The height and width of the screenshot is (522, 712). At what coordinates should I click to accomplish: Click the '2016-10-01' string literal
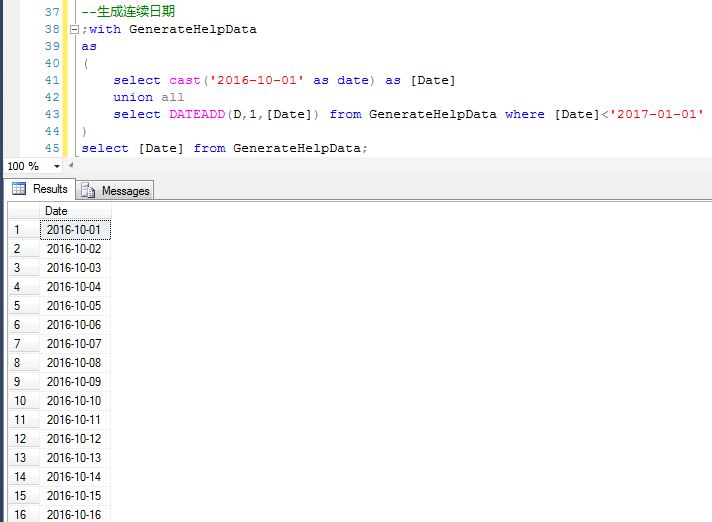click(256, 80)
